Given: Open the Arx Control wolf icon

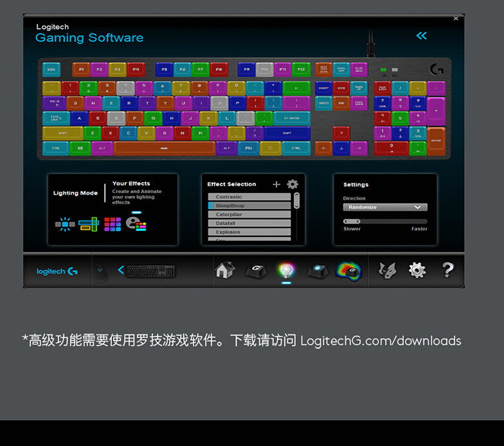Looking at the screenshot, I should click(x=387, y=270).
